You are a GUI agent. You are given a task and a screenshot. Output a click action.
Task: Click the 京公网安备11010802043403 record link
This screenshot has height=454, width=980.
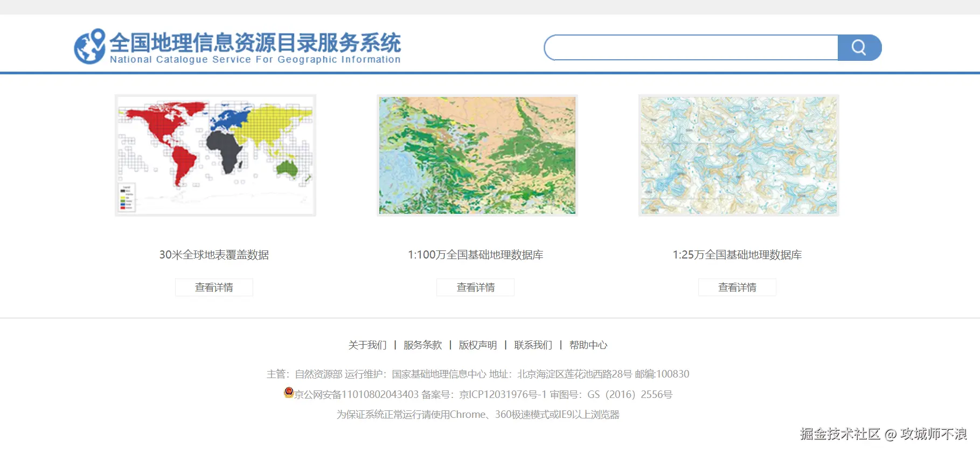356,394
